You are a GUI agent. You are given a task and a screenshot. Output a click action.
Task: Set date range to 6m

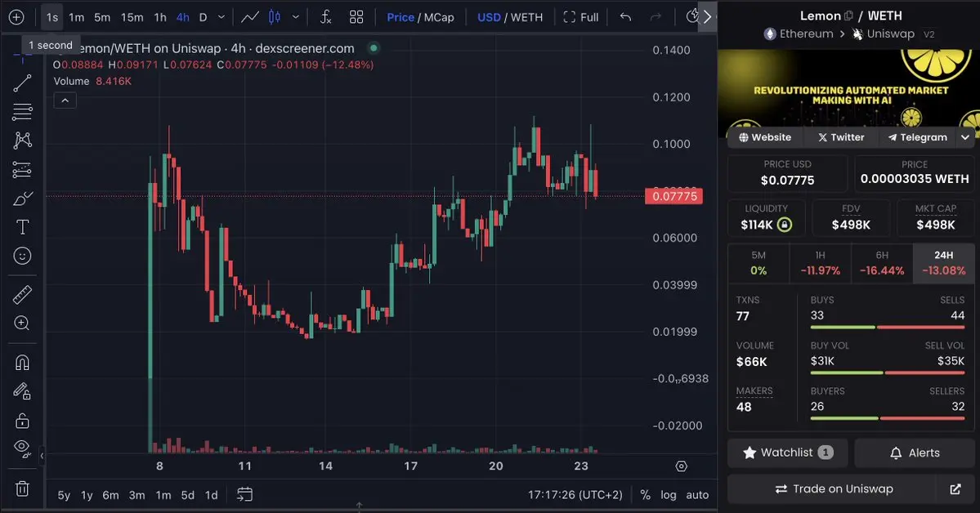(110, 495)
